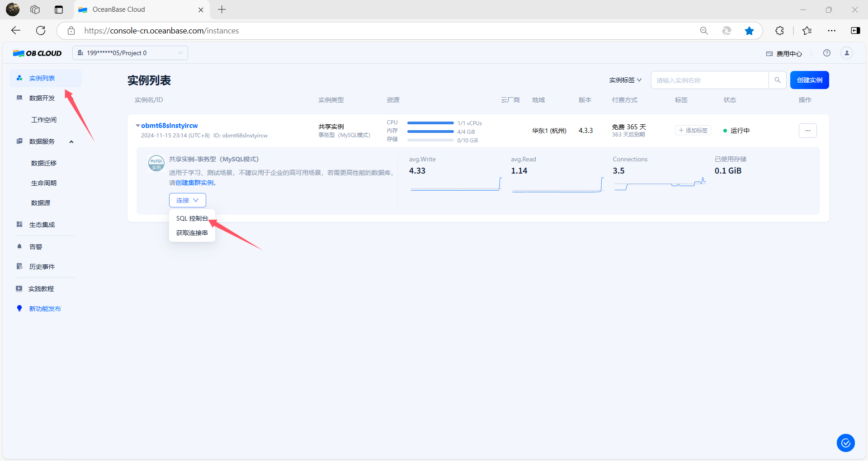
Task: Open the user account avatar menu
Action: tap(847, 53)
